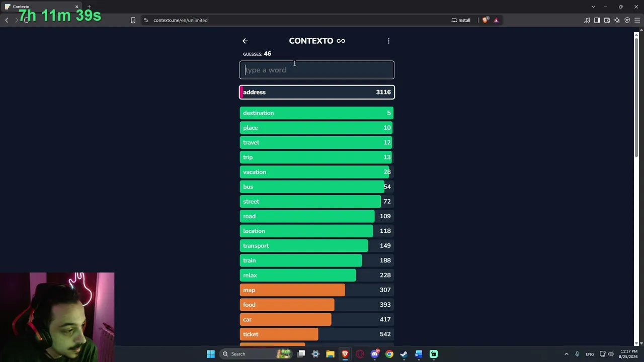The image size is (644, 362).
Task: Open the Windows Start menu
Action: pyautogui.click(x=211, y=354)
